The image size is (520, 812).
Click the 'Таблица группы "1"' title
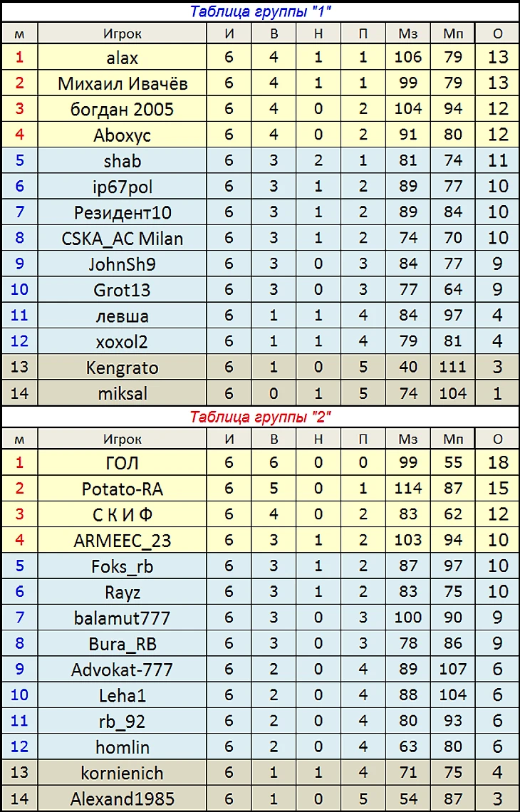(261, 11)
